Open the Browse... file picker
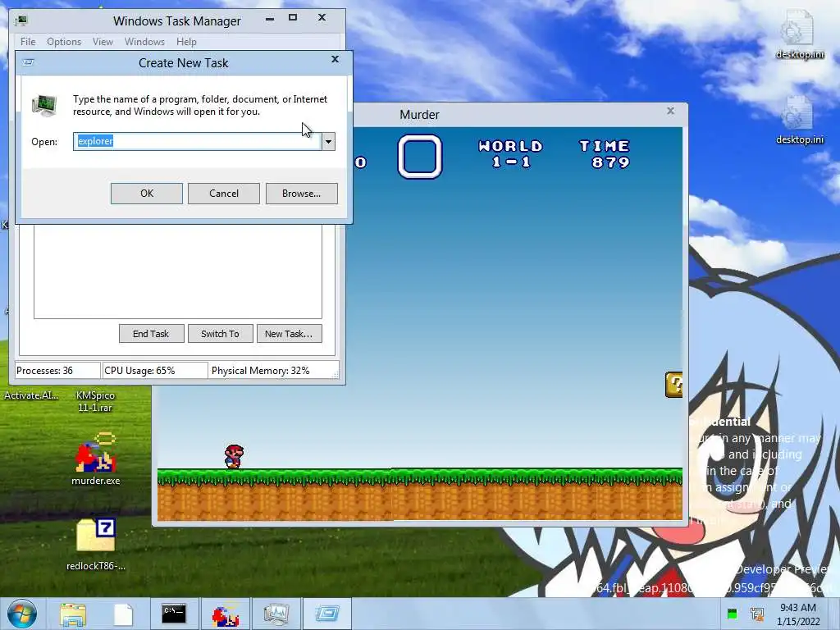The width and height of the screenshot is (840, 630). [302, 194]
